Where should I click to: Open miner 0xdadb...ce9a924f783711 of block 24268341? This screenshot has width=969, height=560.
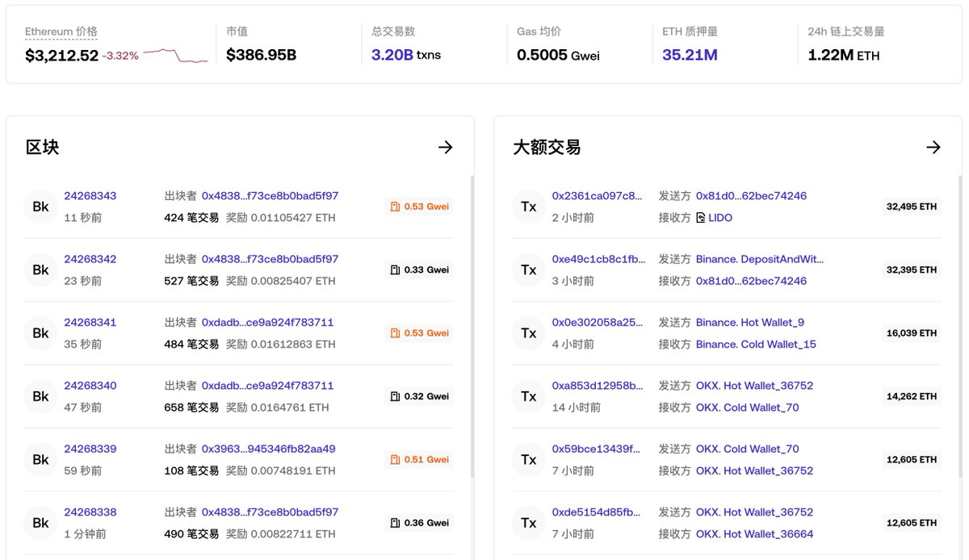267,322
